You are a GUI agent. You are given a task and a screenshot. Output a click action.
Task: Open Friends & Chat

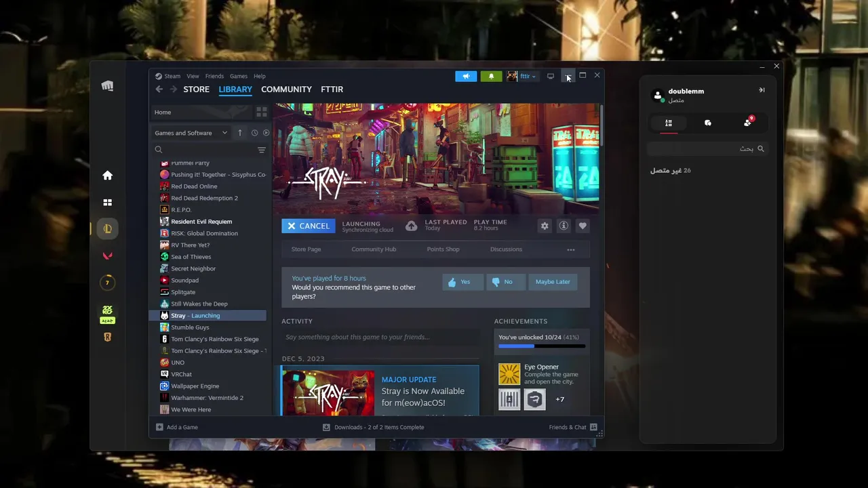pos(573,427)
